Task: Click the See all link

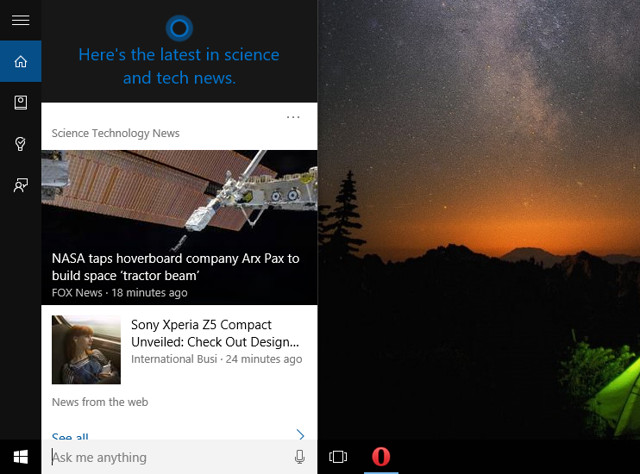Action: click(x=70, y=436)
